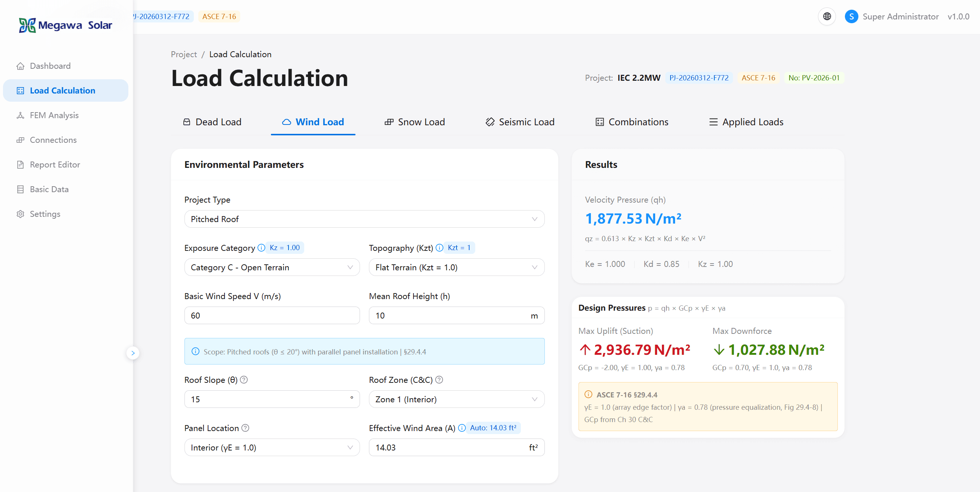
Task: Open FEM Analysis in the sidebar
Action: click(54, 115)
